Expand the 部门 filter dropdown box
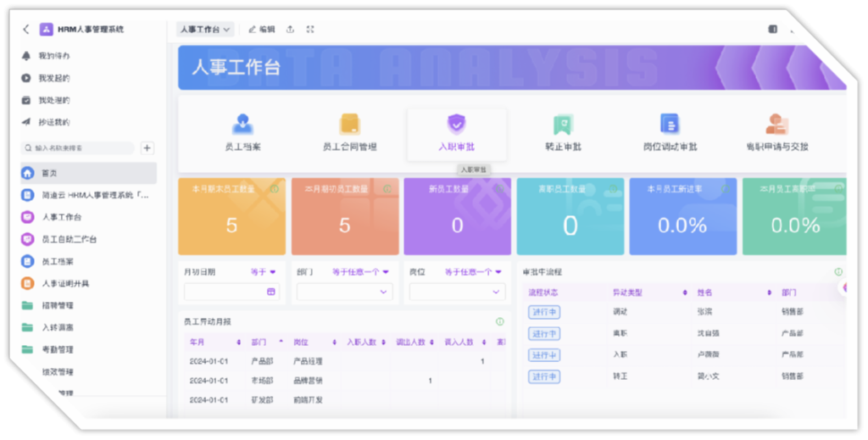The height and width of the screenshot is (440, 868). [344, 292]
